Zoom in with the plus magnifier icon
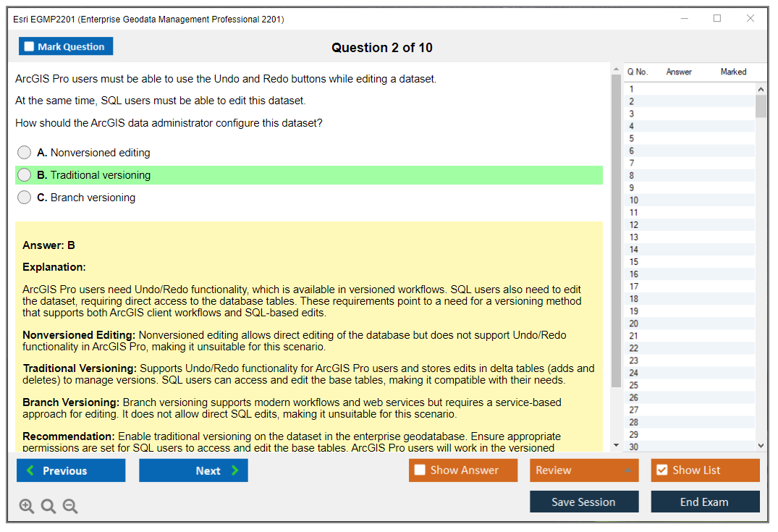Image resolution: width=778 pixels, height=532 pixels. (x=26, y=506)
